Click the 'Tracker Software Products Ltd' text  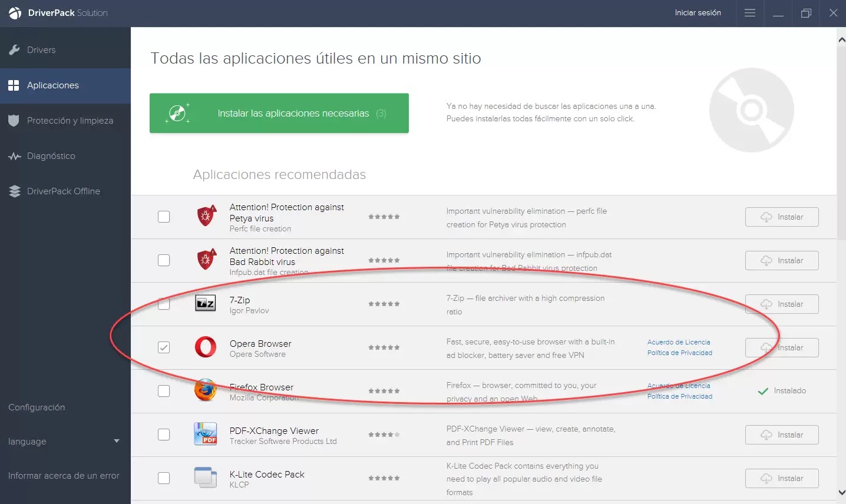pos(283,441)
